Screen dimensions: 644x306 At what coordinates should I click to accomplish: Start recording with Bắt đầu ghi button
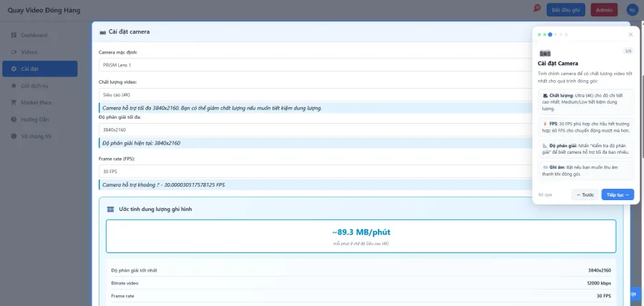(565, 10)
